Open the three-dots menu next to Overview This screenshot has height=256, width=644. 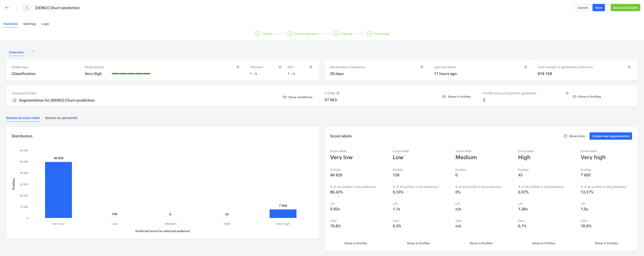33,52
